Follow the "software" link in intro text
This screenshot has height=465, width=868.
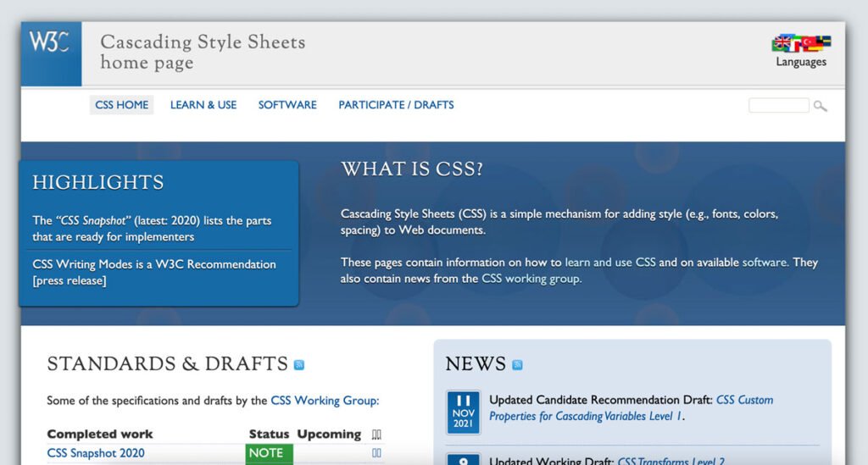(765, 262)
